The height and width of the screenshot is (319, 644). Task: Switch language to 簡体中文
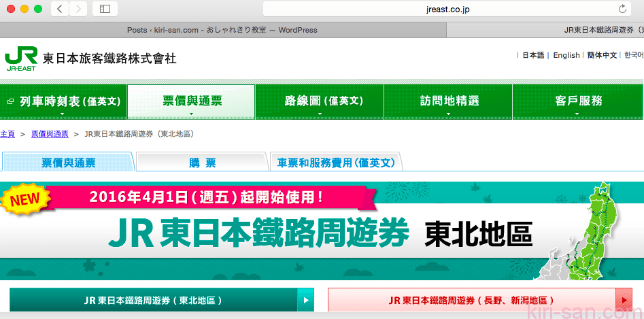[602, 55]
